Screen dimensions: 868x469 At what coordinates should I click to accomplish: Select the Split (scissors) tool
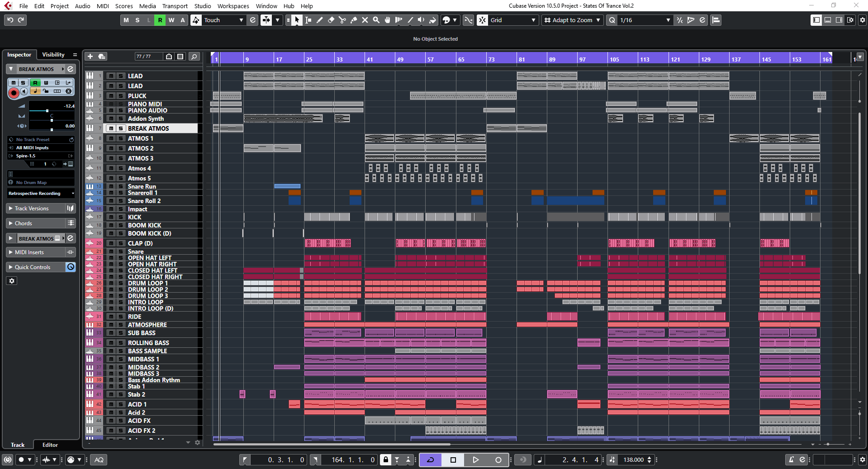tap(343, 20)
